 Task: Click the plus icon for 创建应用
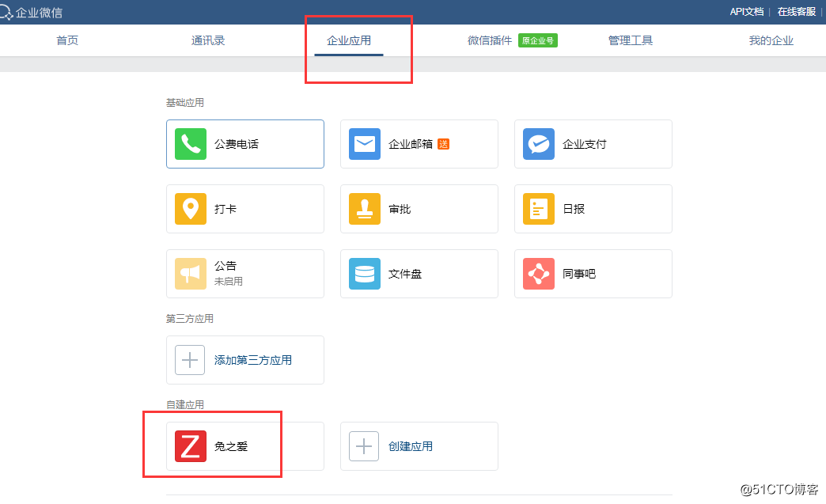coord(364,446)
